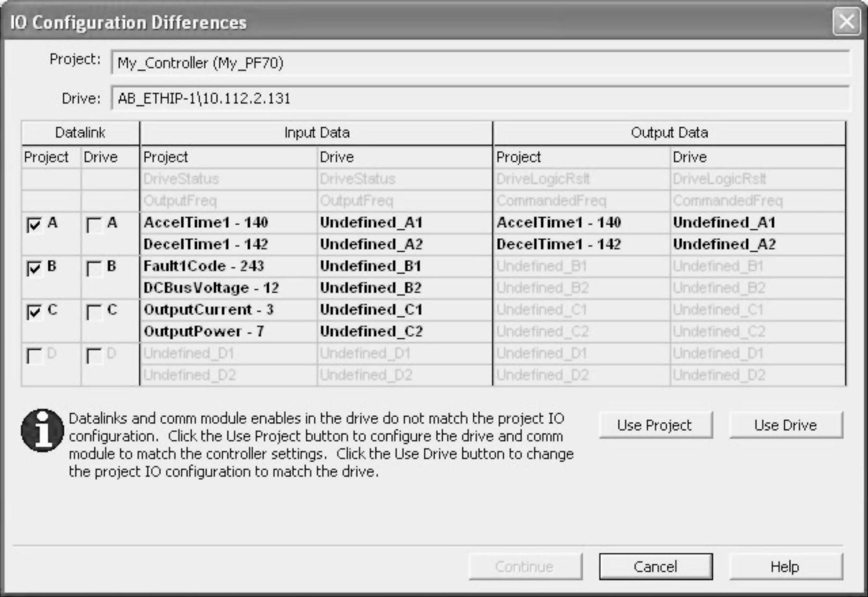Click the Datalink column header
This screenshot has width=868, height=597.
point(80,133)
